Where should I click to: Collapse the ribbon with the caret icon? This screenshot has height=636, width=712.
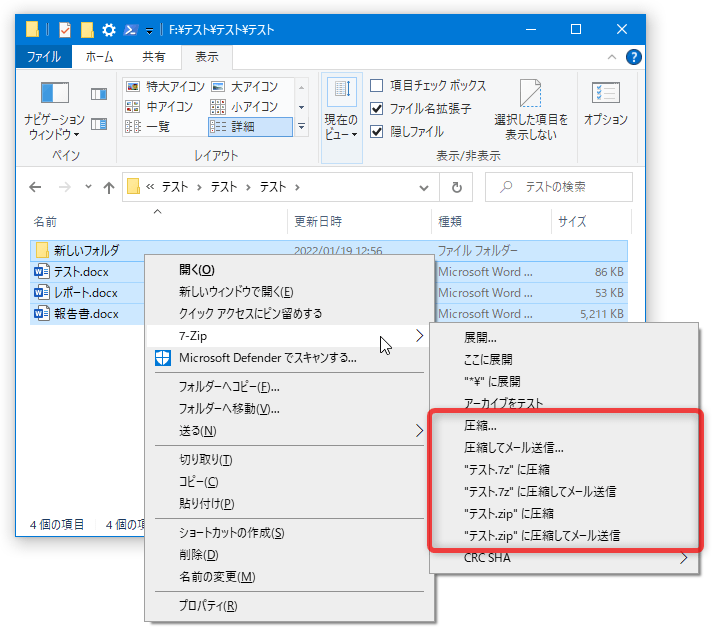pos(612,57)
